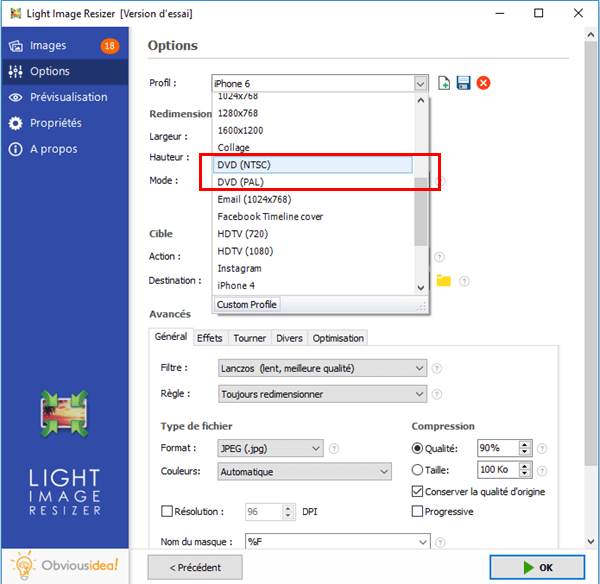The width and height of the screenshot is (600, 584).
Task: Increase Taille size with up stepper
Action: tap(525, 466)
